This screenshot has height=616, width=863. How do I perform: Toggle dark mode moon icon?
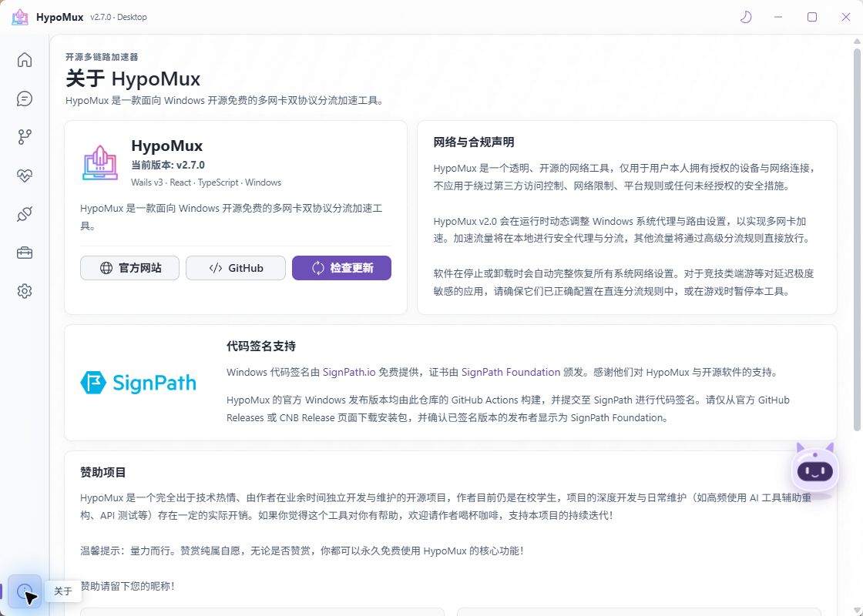pos(746,17)
